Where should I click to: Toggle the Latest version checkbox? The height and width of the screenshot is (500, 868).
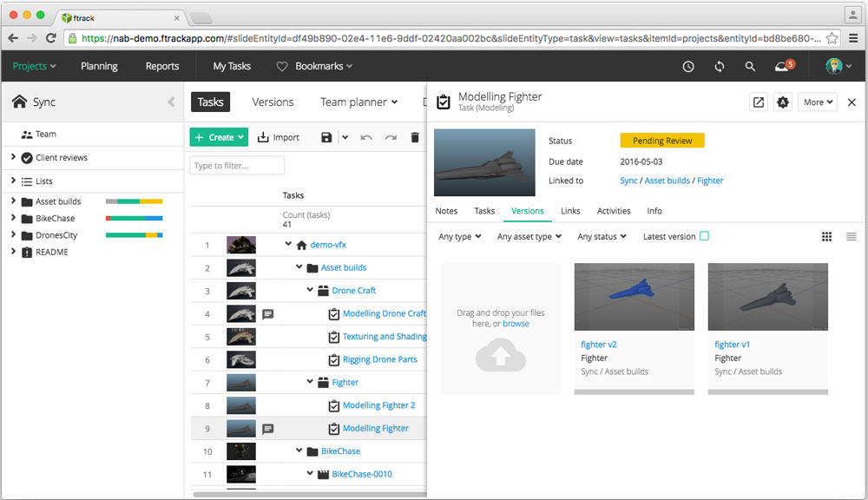(704, 236)
